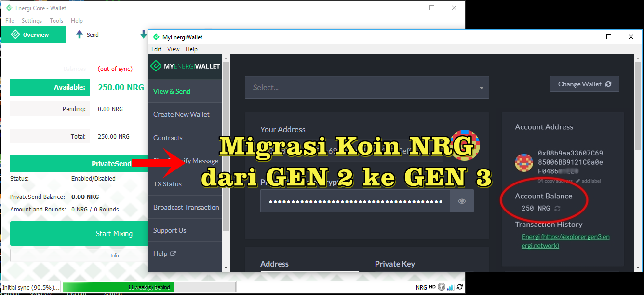
Task: Click the network signal bars status icon
Action: (450, 287)
